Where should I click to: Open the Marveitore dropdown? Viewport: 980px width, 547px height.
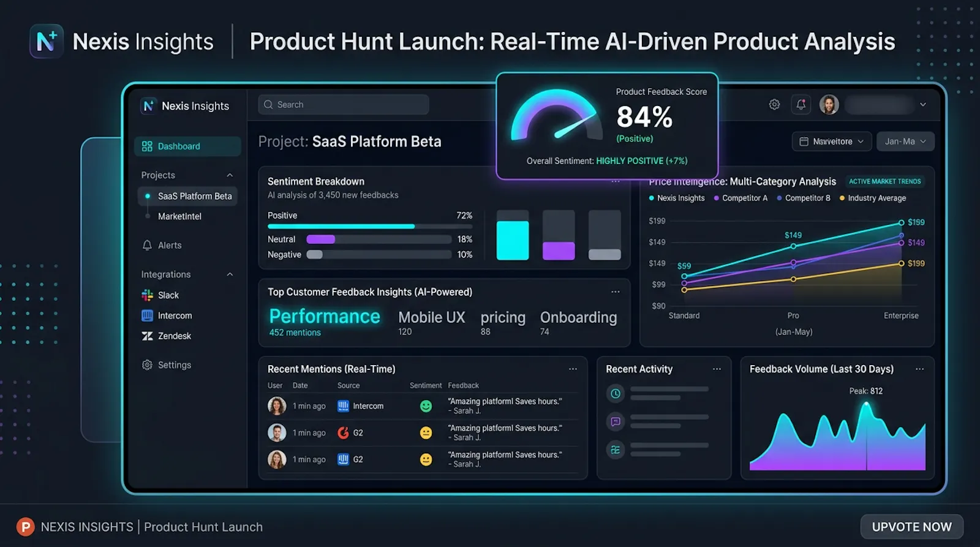(832, 141)
